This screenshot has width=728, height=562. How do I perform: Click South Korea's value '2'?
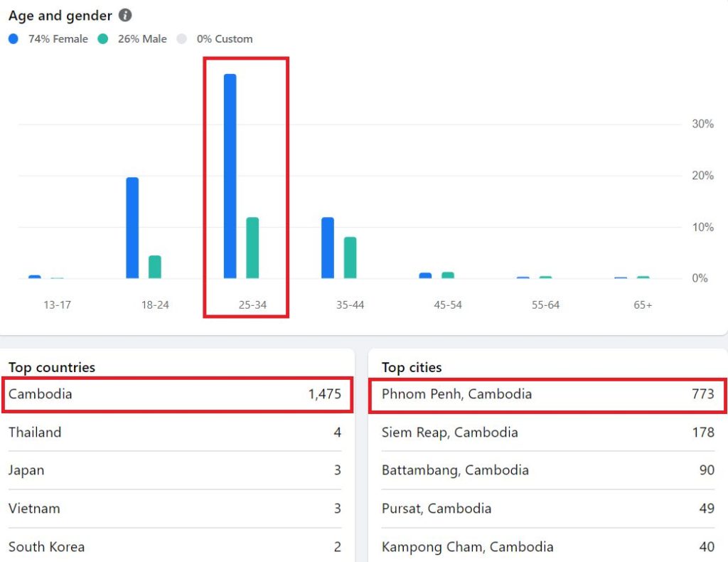tap(338, 546)
